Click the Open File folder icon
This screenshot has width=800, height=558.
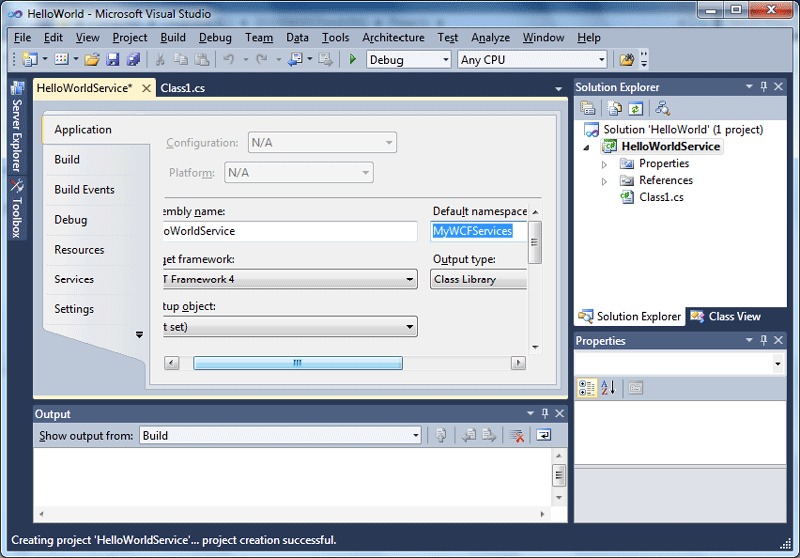point(92,60)
